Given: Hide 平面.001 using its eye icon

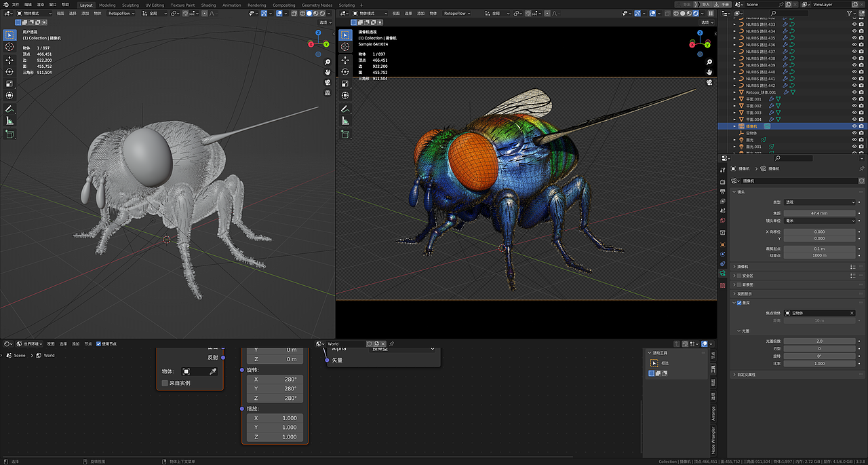Looking at the screenshot, I should pyautogui.click(x=854, y=99).
